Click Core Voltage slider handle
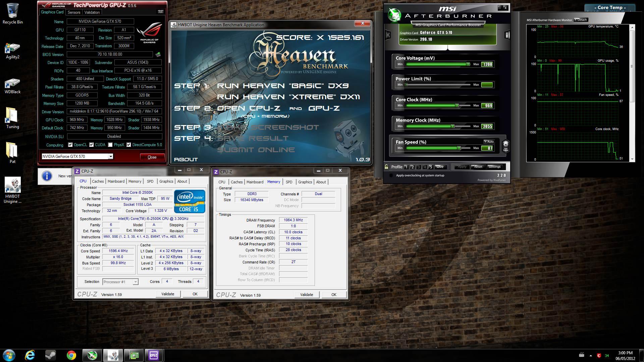 click(x=468, y=64)
